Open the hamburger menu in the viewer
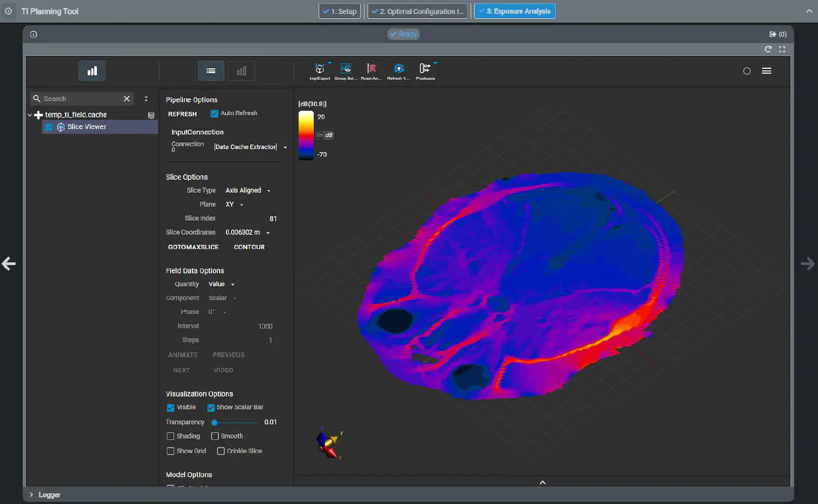This screenshot has width=818, height=504. pyautogui.click(x=766, y=71)
